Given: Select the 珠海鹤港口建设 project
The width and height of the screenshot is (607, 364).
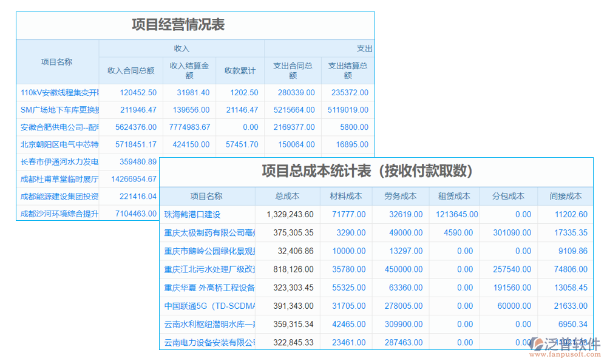Looking at the screenshot, I should coord(195,214).
